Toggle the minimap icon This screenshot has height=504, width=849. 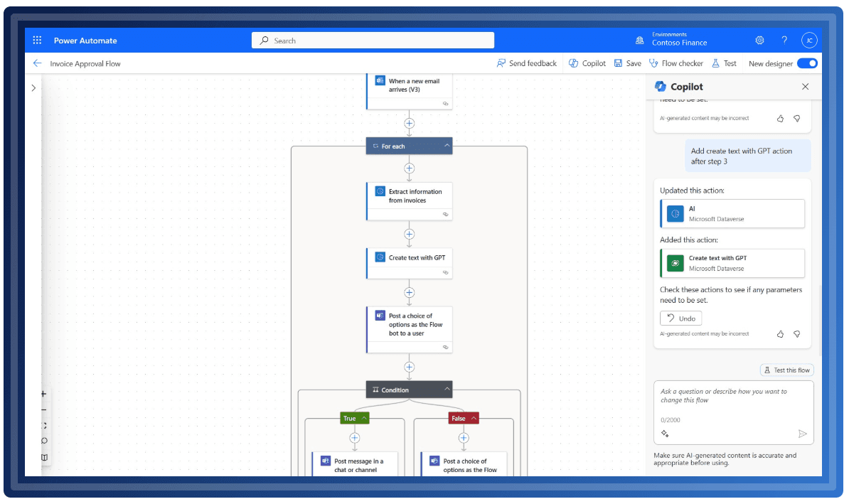coord(44,457)
